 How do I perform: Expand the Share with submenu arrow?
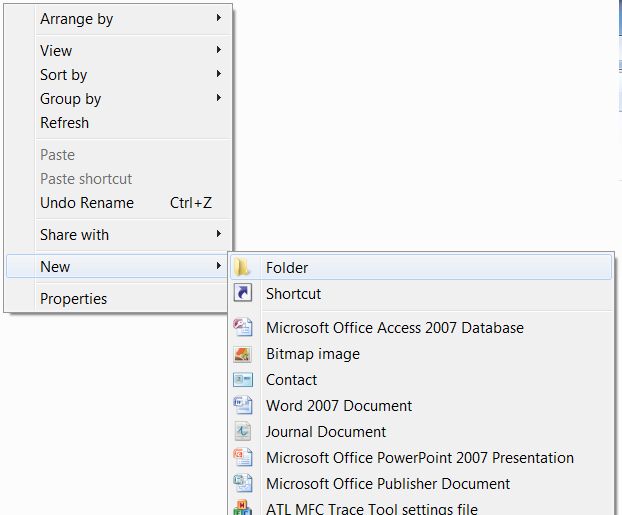[219, 234]
